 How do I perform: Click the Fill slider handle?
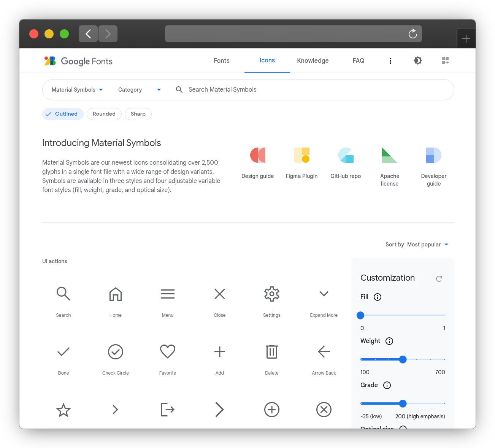[x=360, y=315]
